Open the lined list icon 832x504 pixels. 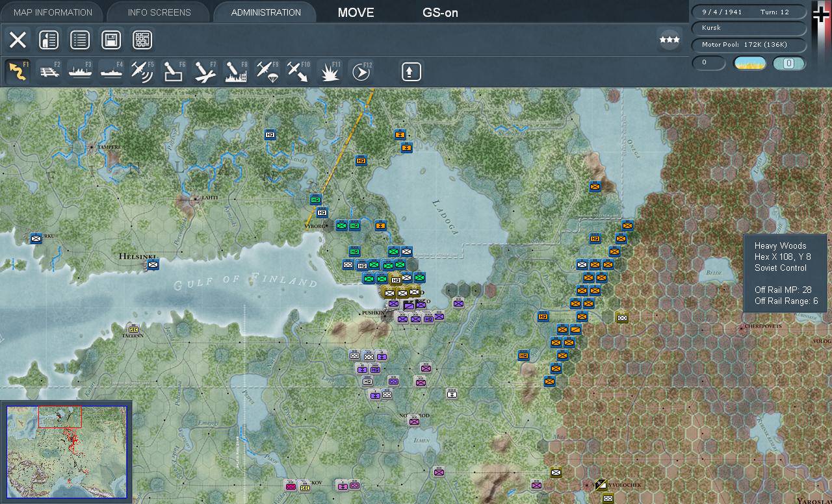(x=80, y=40)
